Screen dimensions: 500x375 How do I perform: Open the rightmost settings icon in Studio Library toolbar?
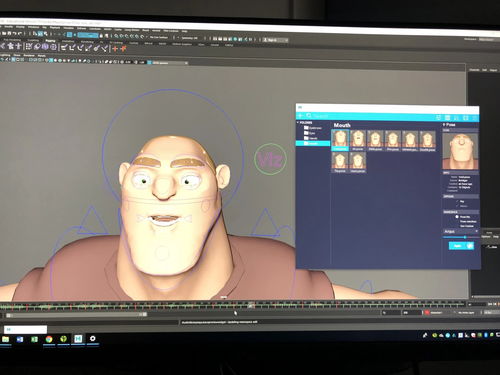pos(475,118)
